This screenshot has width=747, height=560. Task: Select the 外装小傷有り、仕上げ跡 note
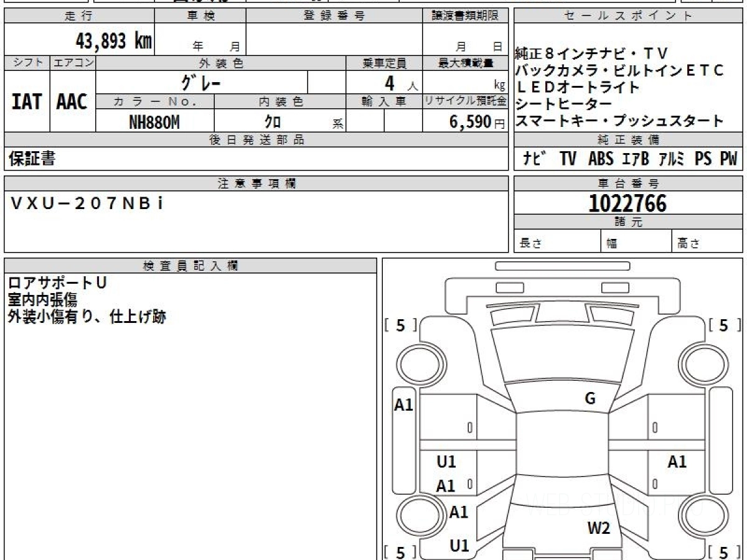[x=88, y=317]
